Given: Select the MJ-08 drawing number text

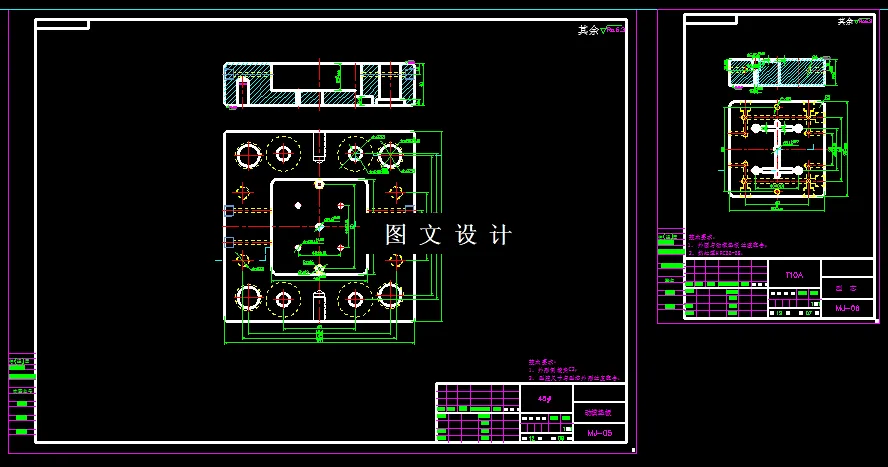Looking at the screenshot, I should pos(847,308).
